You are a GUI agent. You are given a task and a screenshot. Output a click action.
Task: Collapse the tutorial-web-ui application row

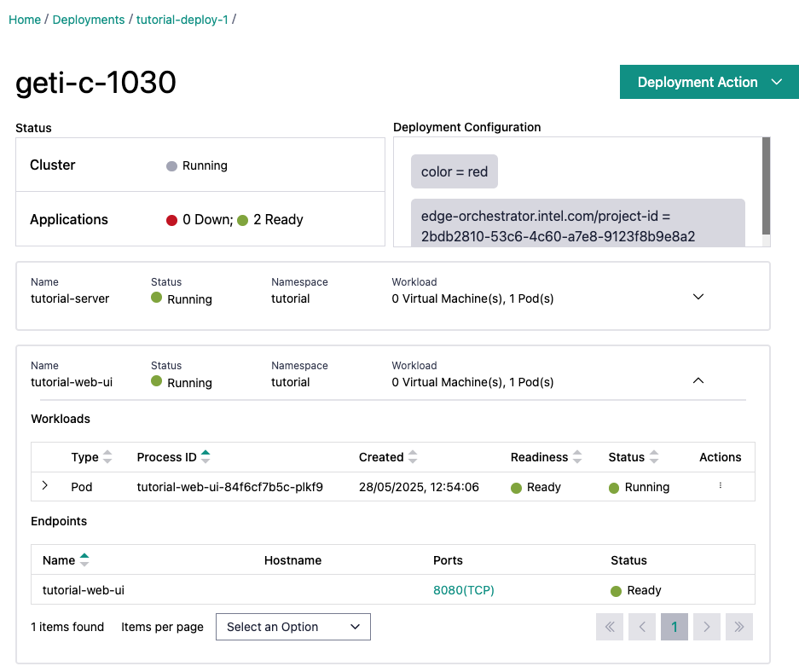pos(698,381)
